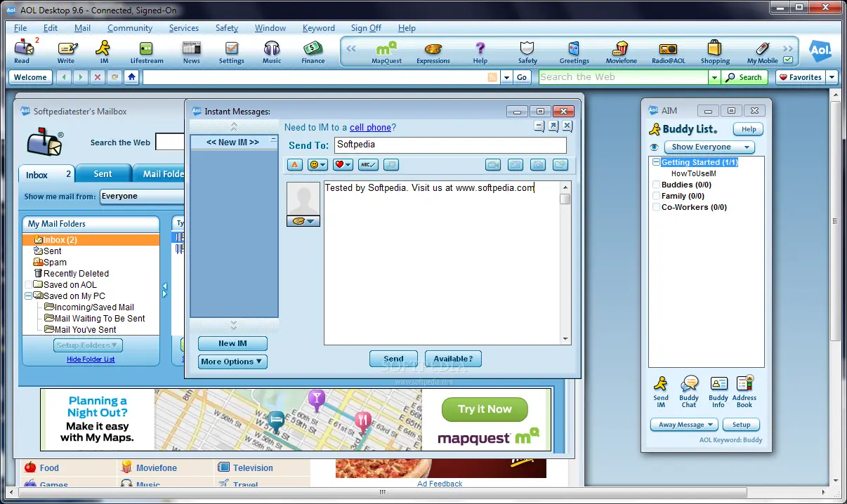Click the spell check ABC button in IM

tap(368, 164)
